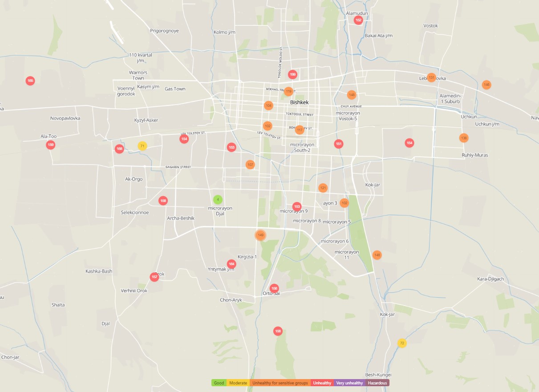Image resolution: width=539 pixels, height=392 pixels.
Task: Select the Moderate legend label
Action: point(238,383)
